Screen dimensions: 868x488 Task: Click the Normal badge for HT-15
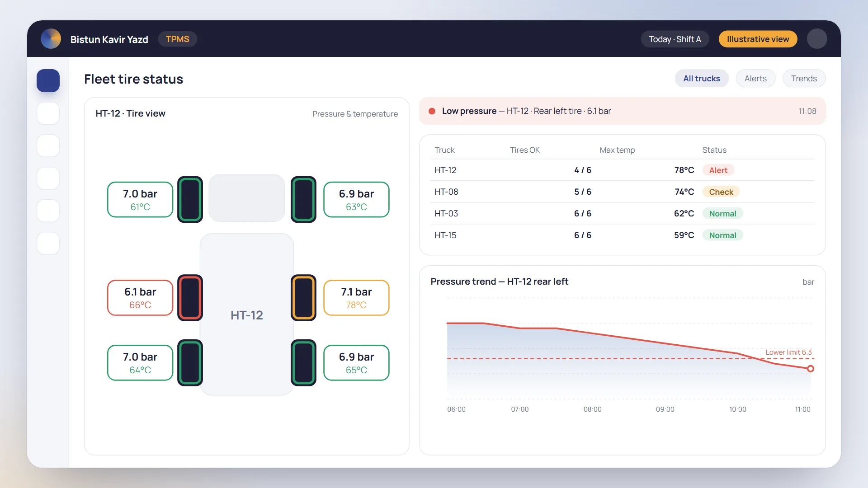722,235
